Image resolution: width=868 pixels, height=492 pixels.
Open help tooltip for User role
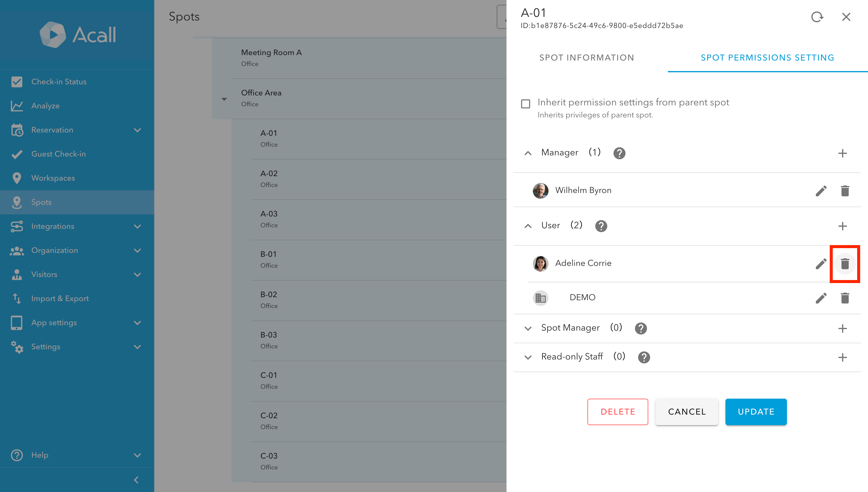pos(601,226)
